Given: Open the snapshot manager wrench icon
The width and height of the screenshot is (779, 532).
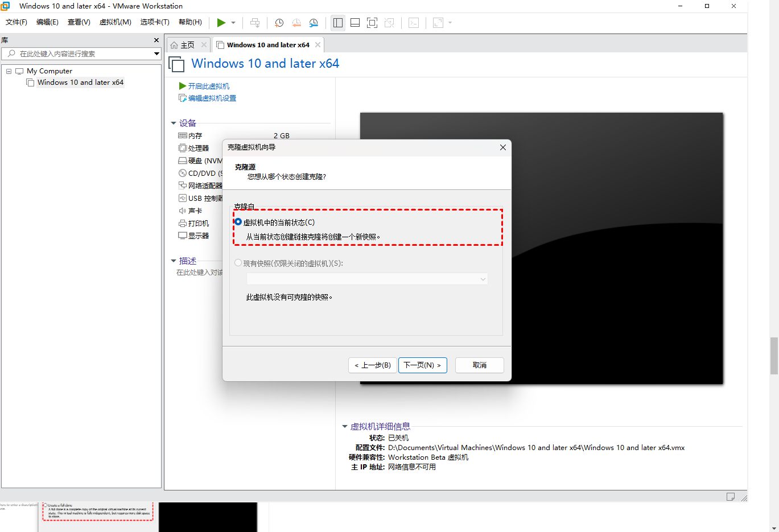Looking at the screenshot, I should click(314, 23).
